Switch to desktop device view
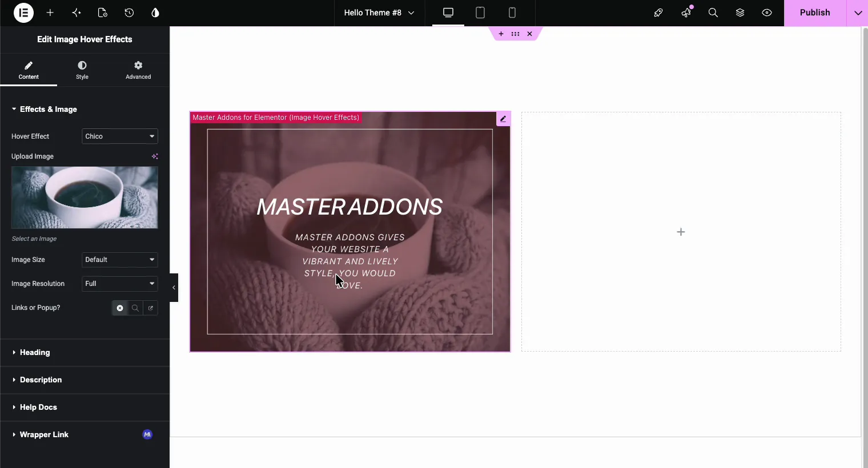 448,13
